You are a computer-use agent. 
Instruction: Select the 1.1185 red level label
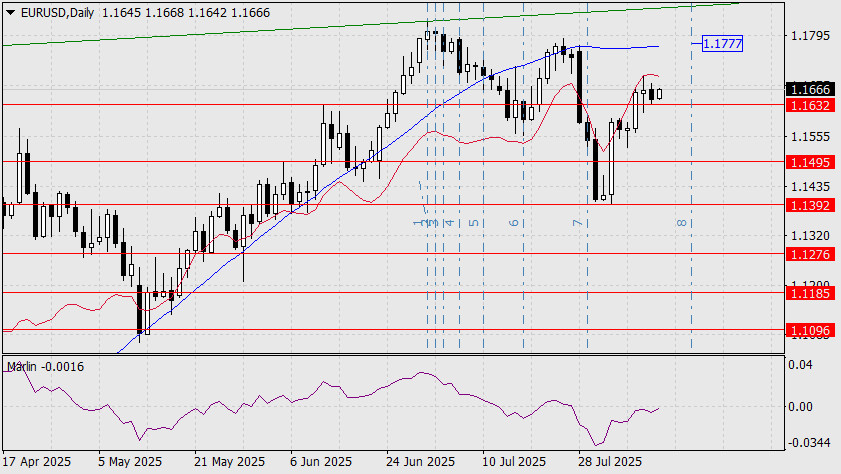[x=810, y=293]
